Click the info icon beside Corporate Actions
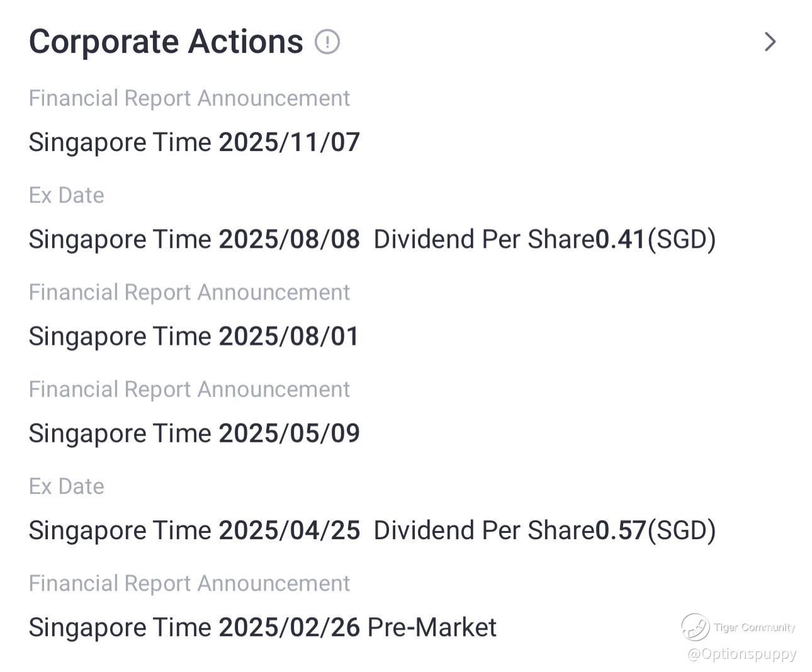Viewport: 812px width, 672px height. pyautogui.click(x=327, y=42)
